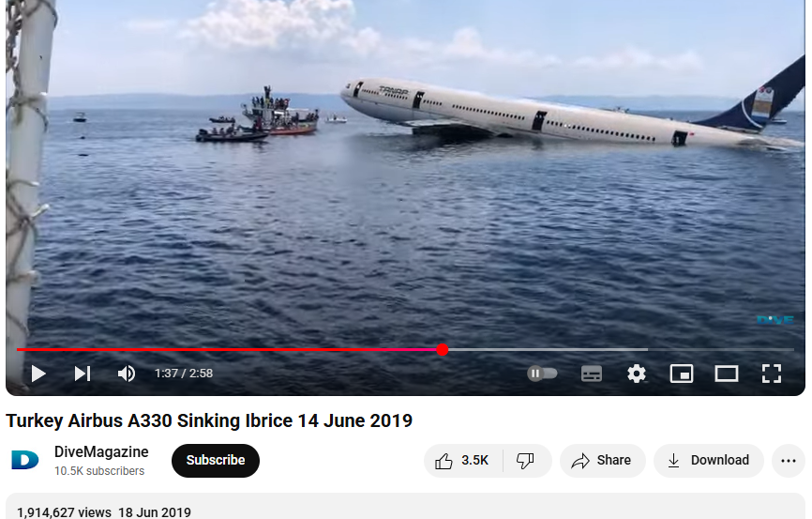The width and height of the screenshot is (812, 519).
Task: Toggle the autoplay switch
Action: coord(542,374)
